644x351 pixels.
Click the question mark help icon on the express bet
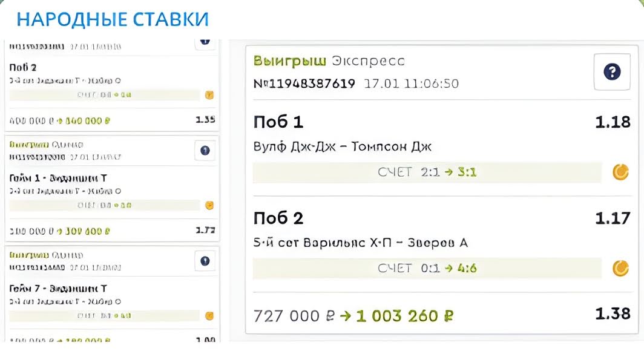(612, 71)
